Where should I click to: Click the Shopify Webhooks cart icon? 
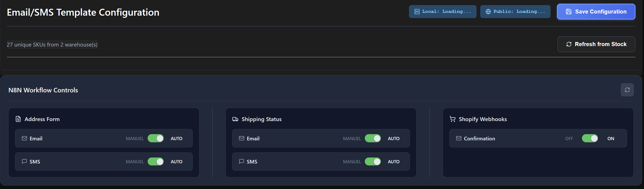pos(452,119)
